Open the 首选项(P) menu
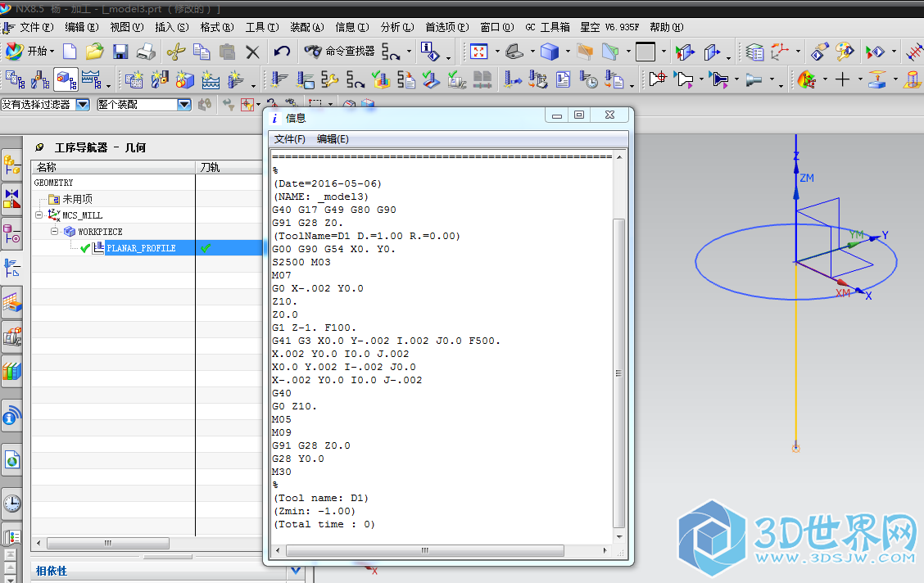 coord(447,27)
